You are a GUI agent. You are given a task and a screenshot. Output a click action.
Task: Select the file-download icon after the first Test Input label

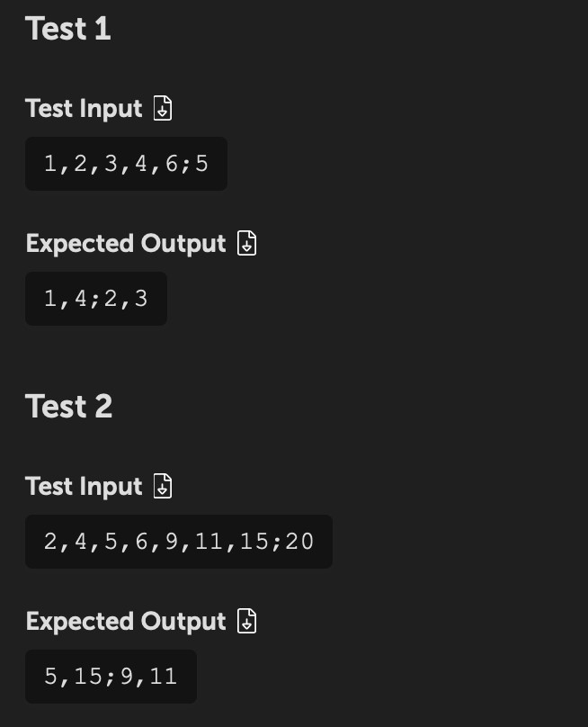click(x=162, y=109)
